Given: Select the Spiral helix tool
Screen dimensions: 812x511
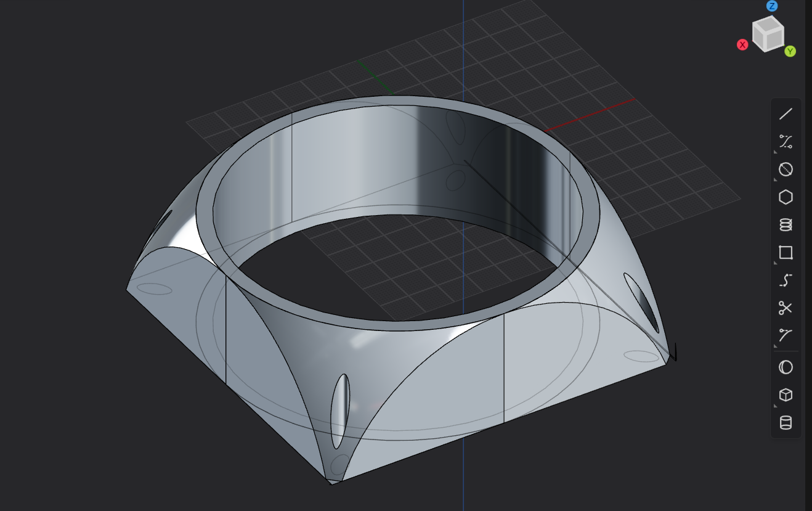Looking at the screenshot, I should (786, 225).
